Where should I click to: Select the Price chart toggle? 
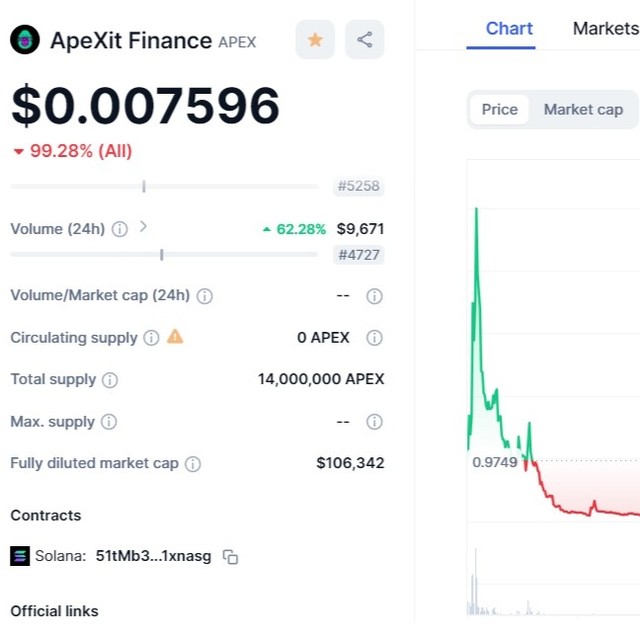pos(500,109)
